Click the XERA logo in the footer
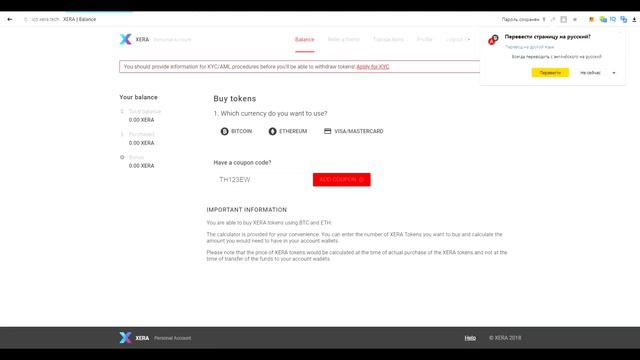Screen dimensions: 640x360 click(126, 338)
